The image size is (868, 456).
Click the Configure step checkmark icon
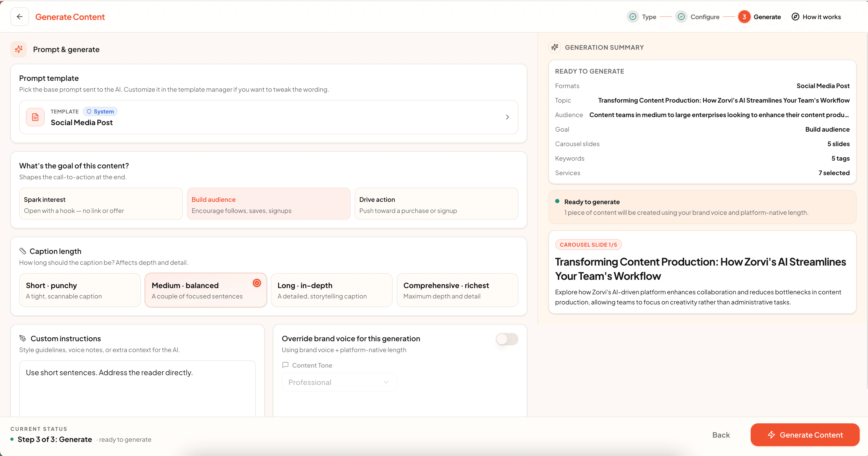[681, 17]
